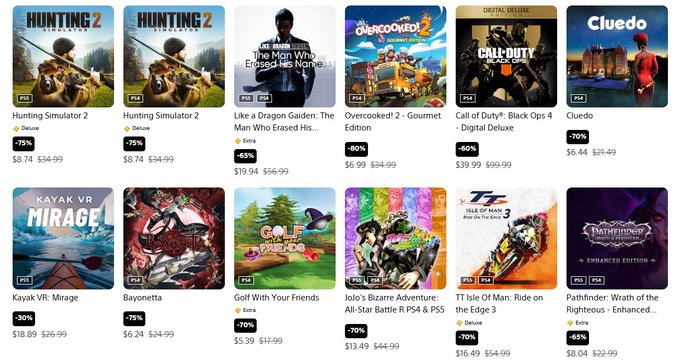Click the -80% discount badge under Overcooked! 2
This screenshot has height=364, width=680.
click(356, 149)
